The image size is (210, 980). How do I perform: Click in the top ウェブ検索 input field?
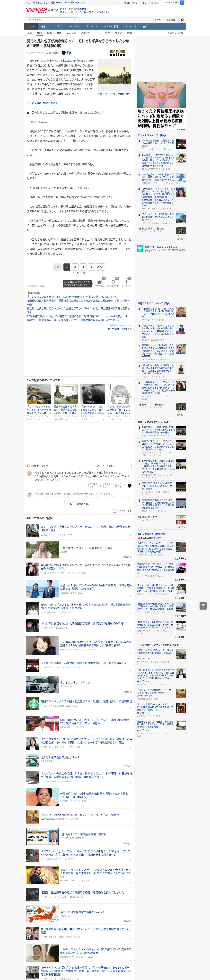(x=156, y=3)
